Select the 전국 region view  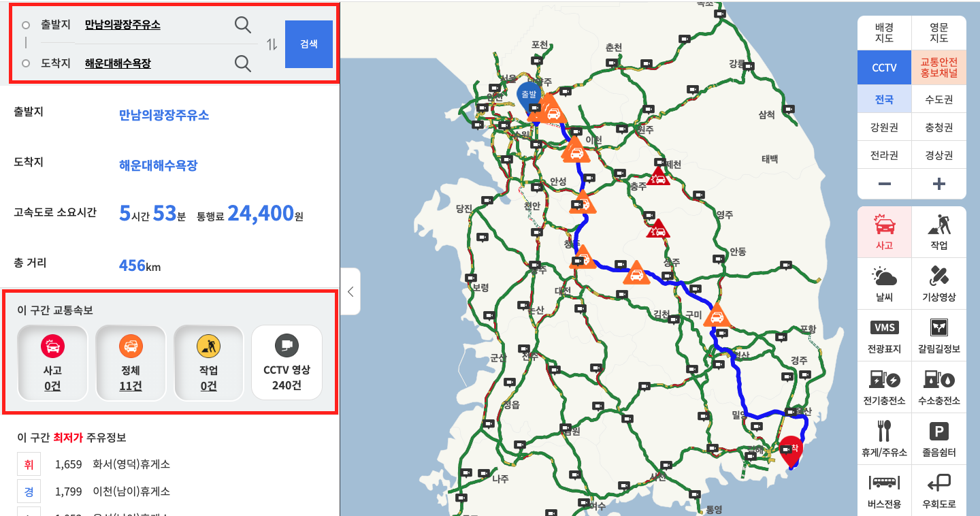[x=884, y=99]
